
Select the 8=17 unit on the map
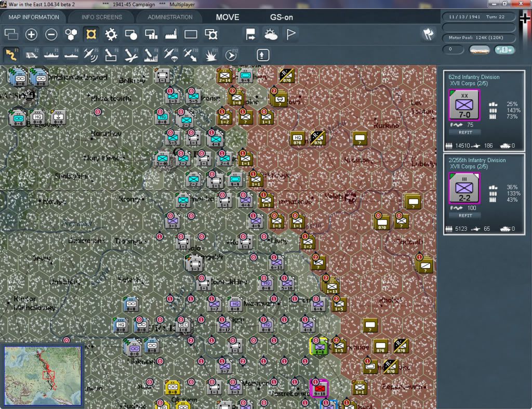pyautogui.click(x=224, y=325)
